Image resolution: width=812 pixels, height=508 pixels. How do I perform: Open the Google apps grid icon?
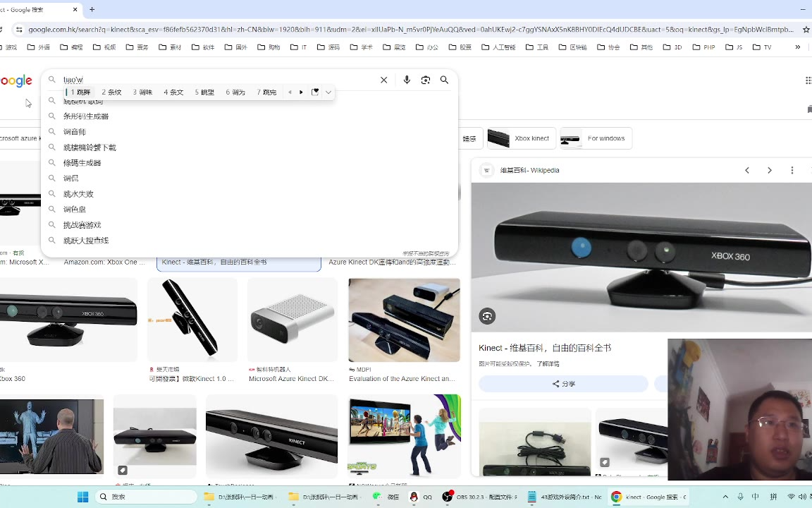tap(808, 80)
